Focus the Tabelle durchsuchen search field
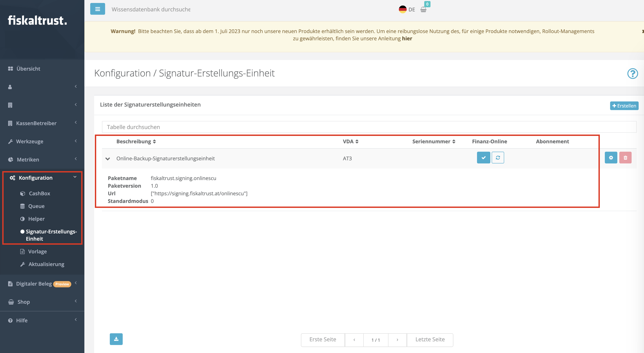Viewport: 644px width, 353px height. pos(369,127)
